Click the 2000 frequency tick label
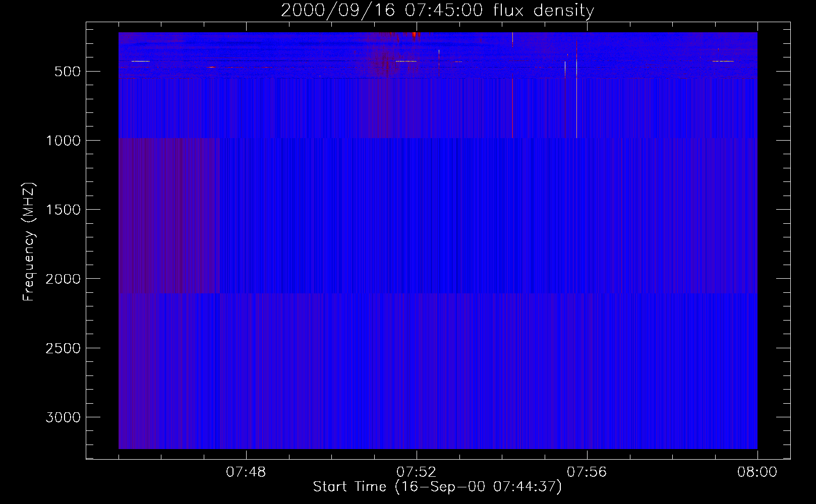The height and width of the screenshot is (504, 816). pos(63,279)
